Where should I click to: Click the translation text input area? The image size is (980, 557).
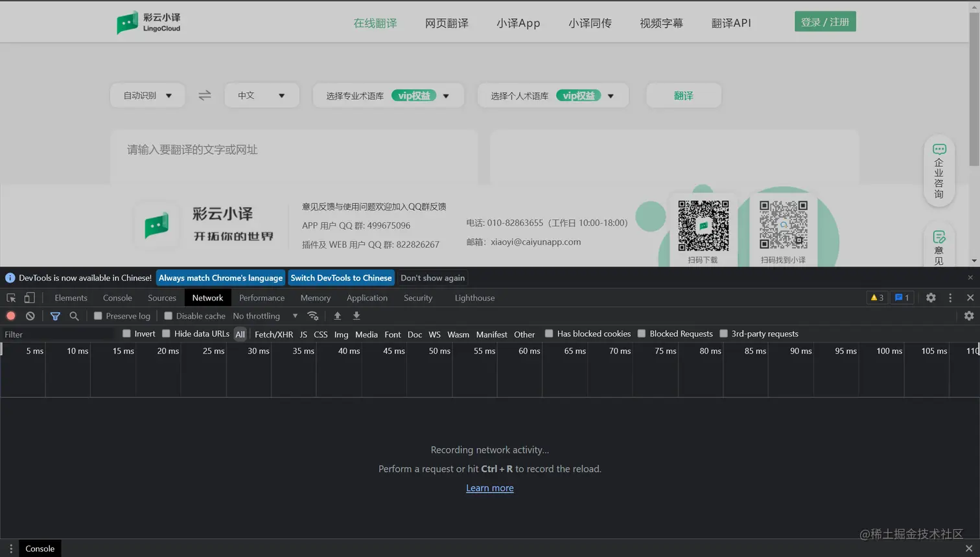pos(294,157)
